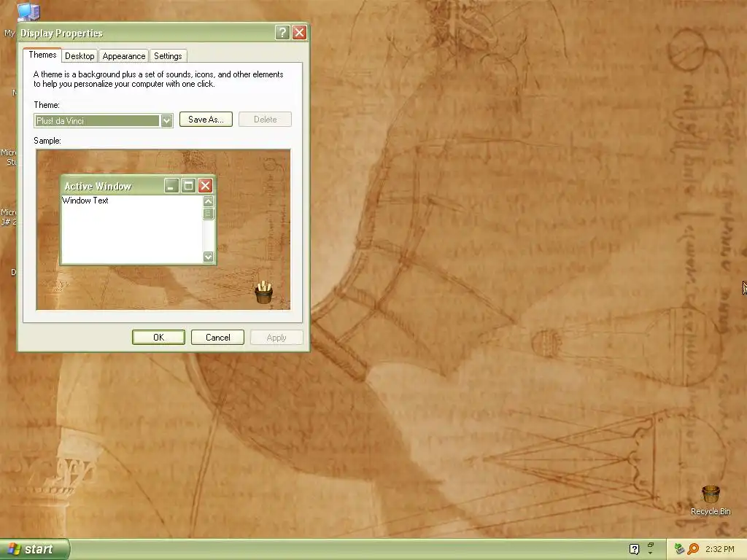Click the sample window scrollbar thumb
Image resolution: width=747 pixels, height=560 pixels.
pos(208,214)
